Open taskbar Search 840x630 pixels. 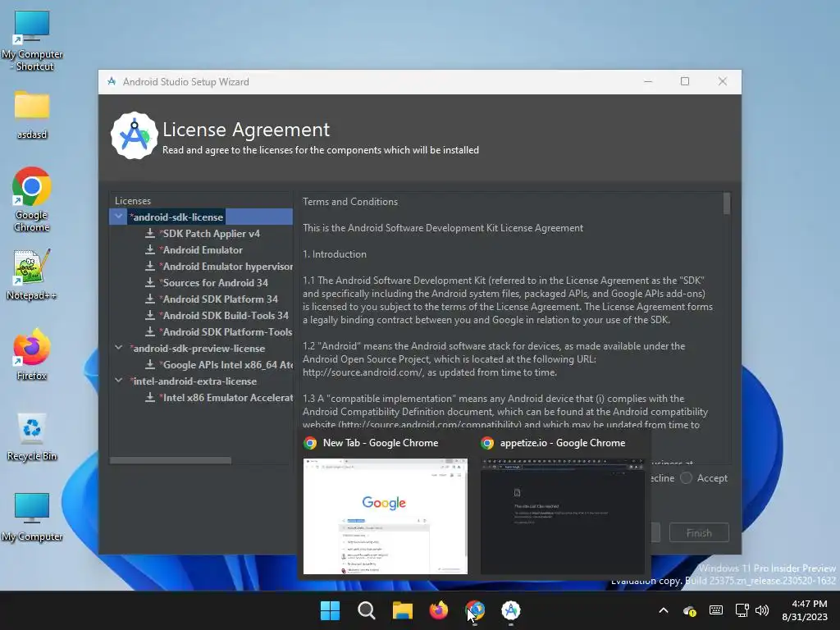pyautogui.click(x=367, y=610)
